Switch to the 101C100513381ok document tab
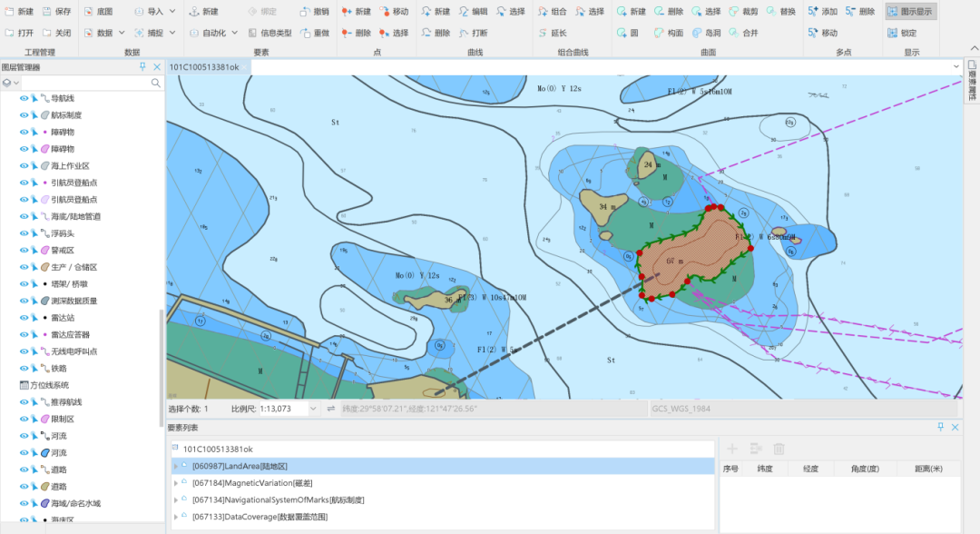This screenshot has height=534, width=980. (x=204, y=67)
